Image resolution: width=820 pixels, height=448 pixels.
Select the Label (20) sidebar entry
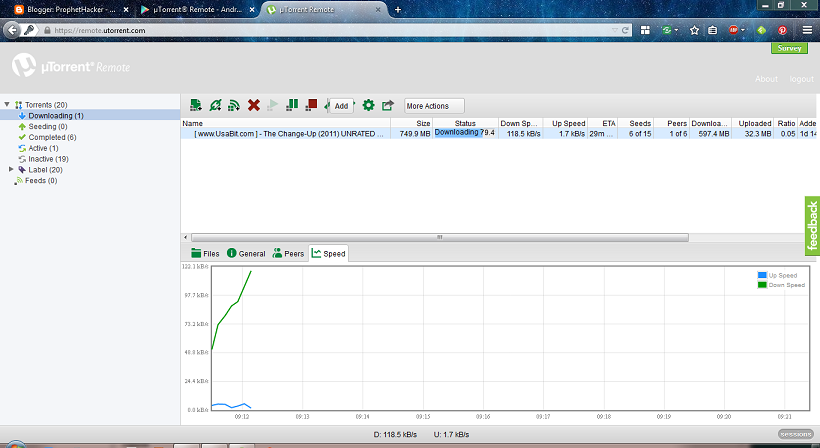pyautogui.click(x=45, y=169)
